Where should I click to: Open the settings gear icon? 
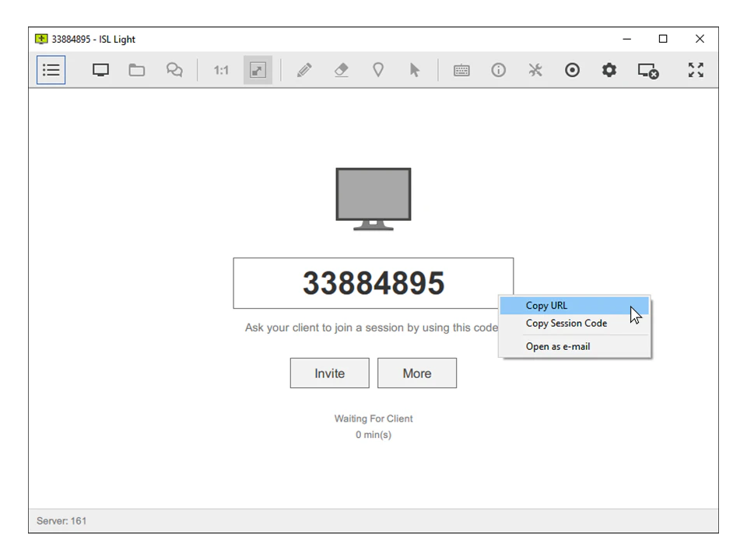click(609, 70)
